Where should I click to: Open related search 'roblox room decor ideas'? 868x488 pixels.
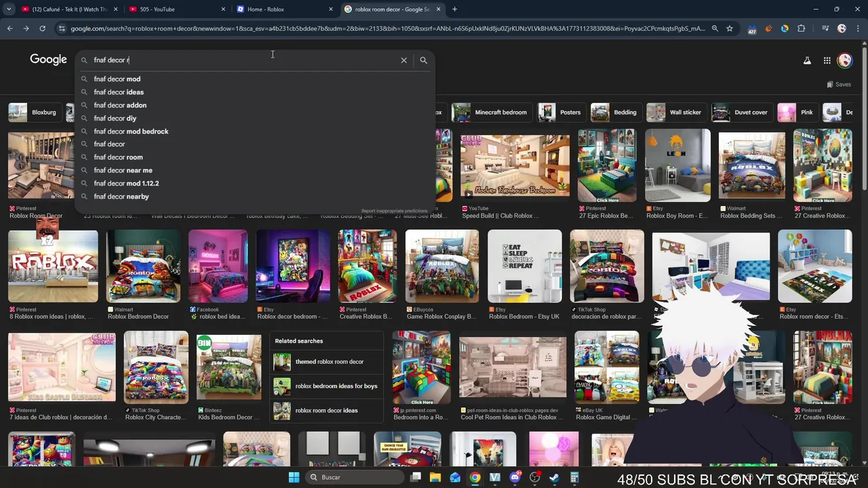(327, 411)
